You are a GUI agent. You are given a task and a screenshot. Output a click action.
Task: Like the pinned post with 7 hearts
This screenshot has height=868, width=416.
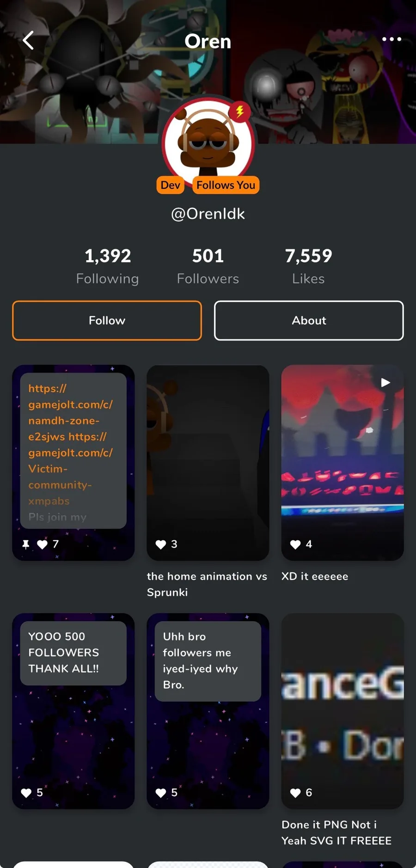(x=42, y=544)
